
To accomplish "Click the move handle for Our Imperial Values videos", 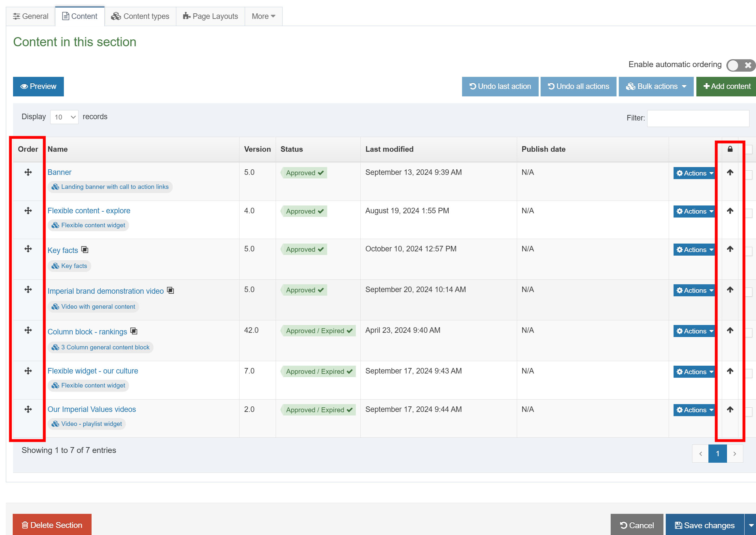I will pos(28,409).
